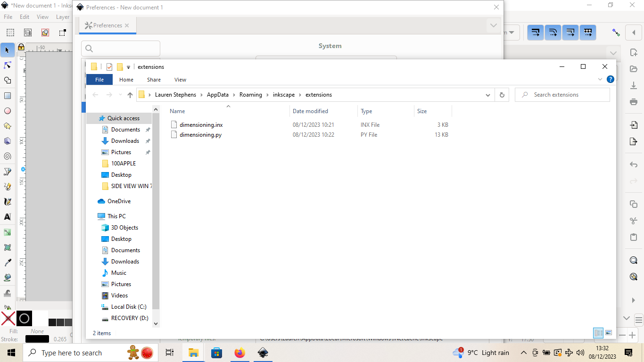
Task: Activate the Pencil freehand tool
Action: 8,187
